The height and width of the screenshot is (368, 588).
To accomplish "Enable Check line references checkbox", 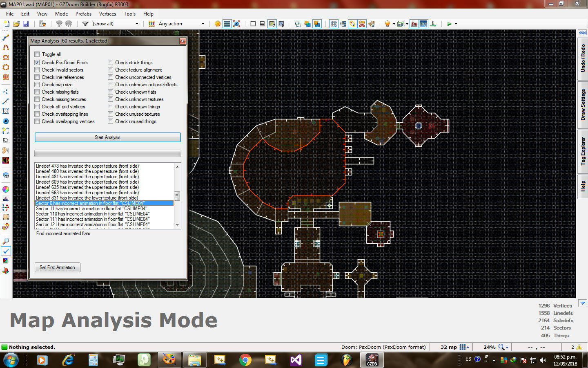I will click(x=37, y=77).
